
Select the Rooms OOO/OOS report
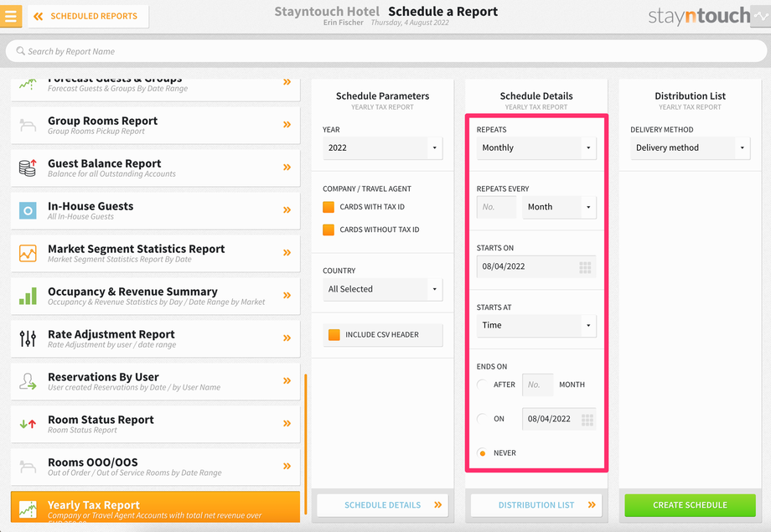click(155, 467)
